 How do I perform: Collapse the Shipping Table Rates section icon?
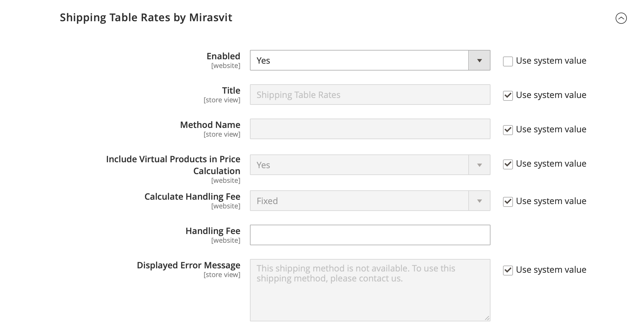pyautogui.click(x=621, y=18)
